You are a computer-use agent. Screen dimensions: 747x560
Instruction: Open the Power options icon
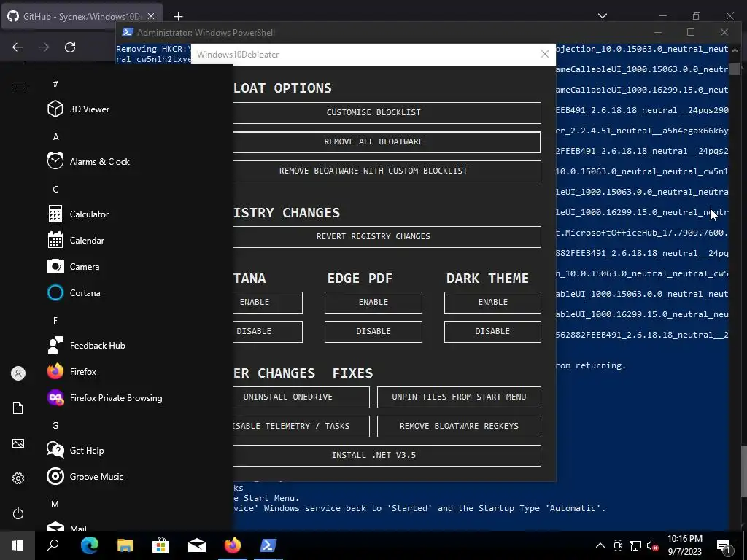(x=18, y=513)
